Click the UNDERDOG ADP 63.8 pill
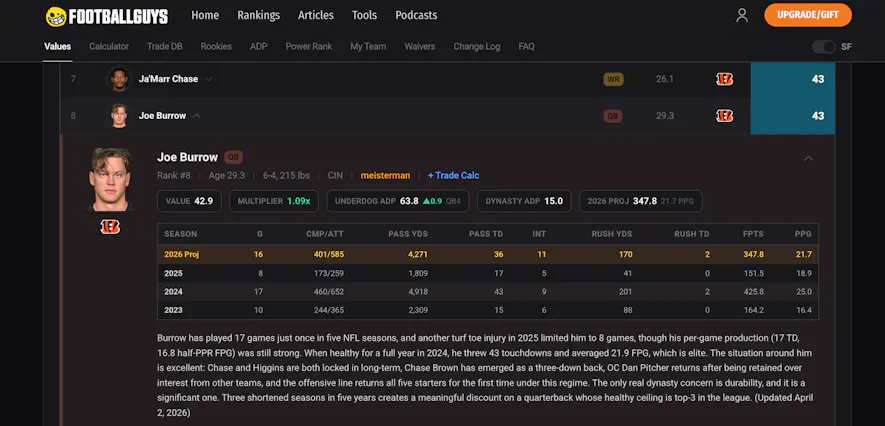The height and width of the screenshot is (426, 885). coord(398,201)
